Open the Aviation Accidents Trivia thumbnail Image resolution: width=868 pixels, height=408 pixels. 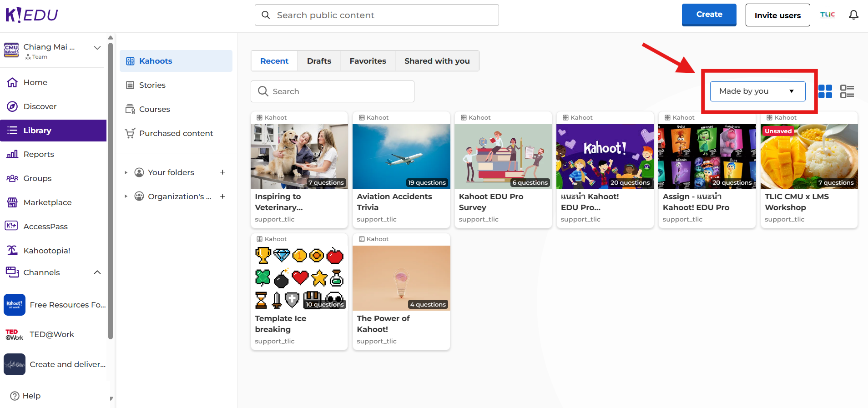pyautogui.click(x=401, y=156)
